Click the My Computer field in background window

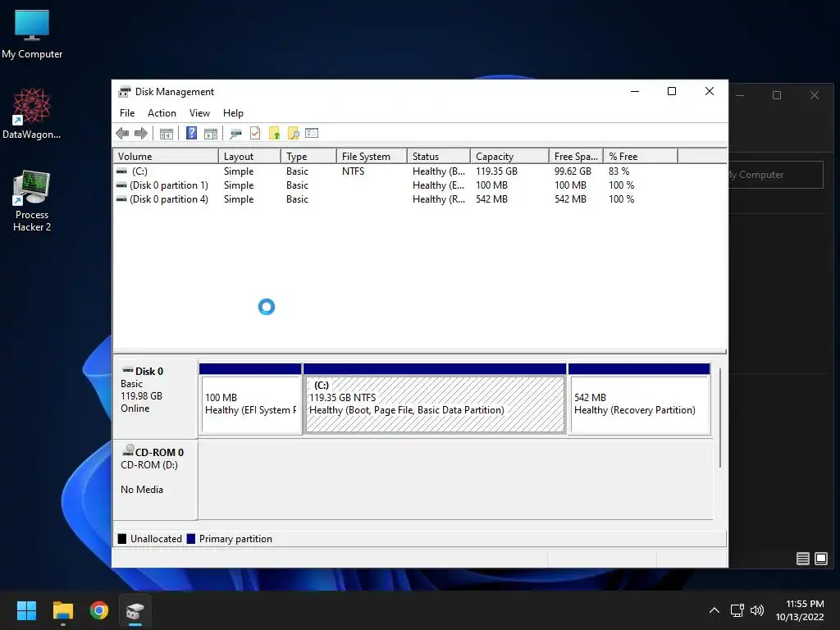coord(776,175)
